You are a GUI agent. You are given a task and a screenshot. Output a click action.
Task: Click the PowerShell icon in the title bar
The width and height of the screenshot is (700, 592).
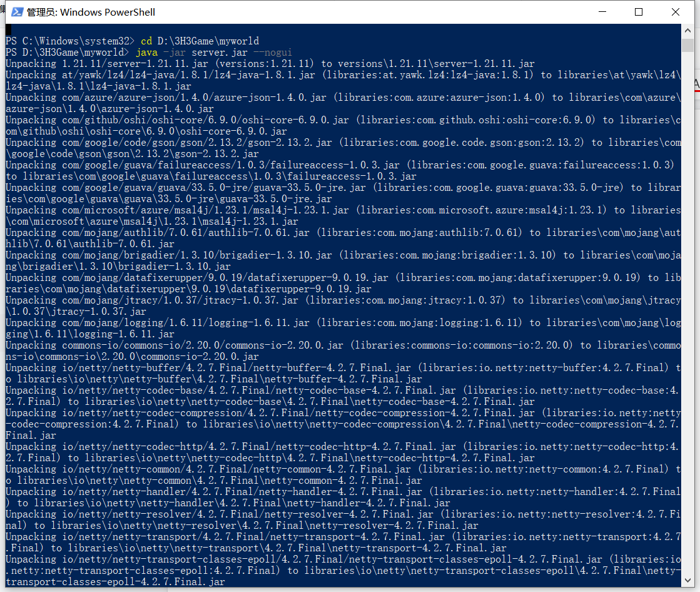[x=17, y=12]
